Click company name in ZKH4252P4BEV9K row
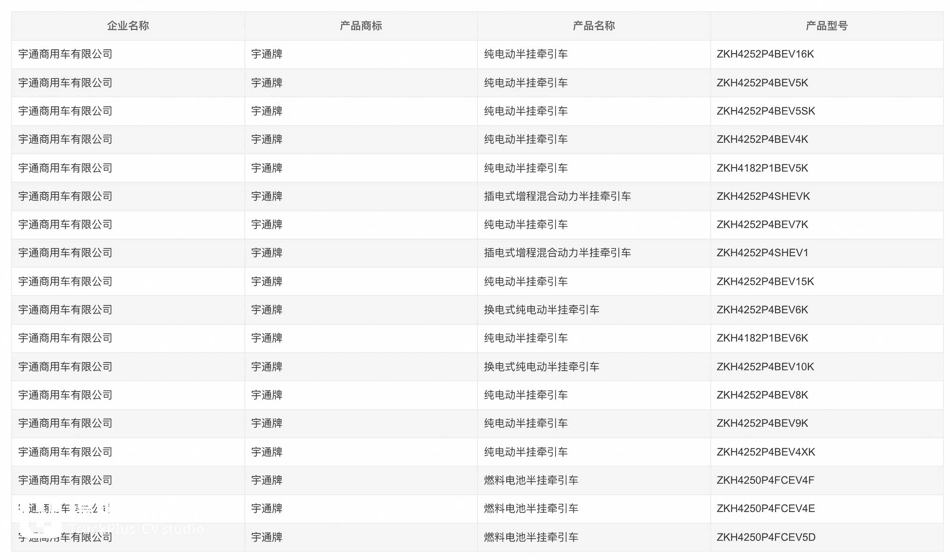Screen dimensions: 950x560 [65, 423]
